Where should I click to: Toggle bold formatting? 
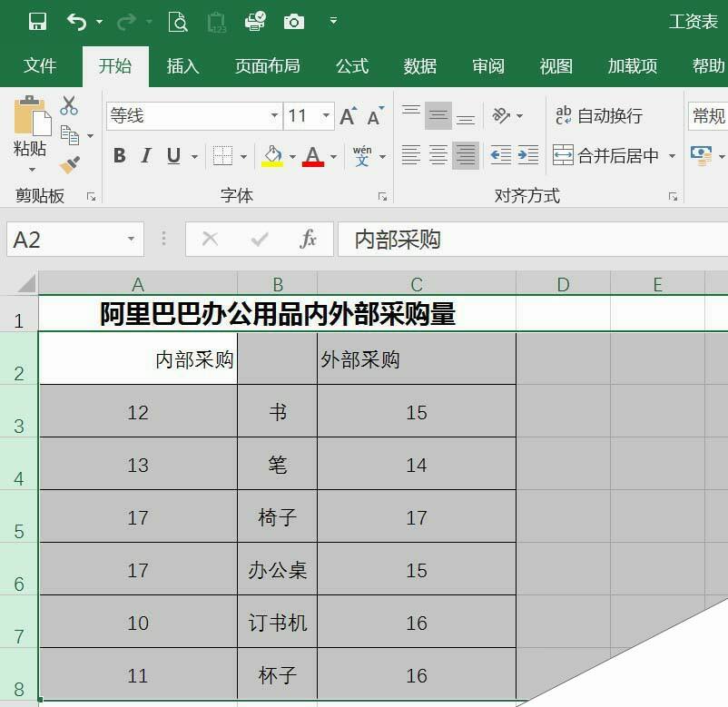pos(119,155)
